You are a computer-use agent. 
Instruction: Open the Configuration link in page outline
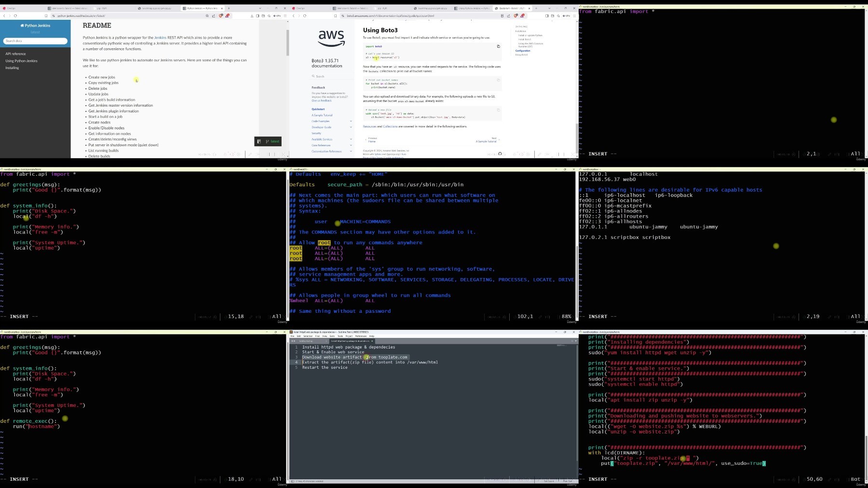[523, 51]
